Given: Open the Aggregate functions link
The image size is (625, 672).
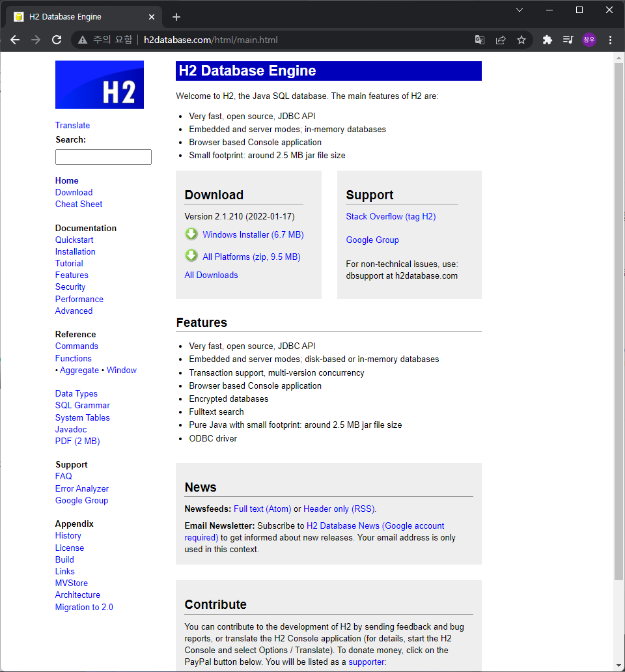Looking at the screenshot, I should point(79,371).
